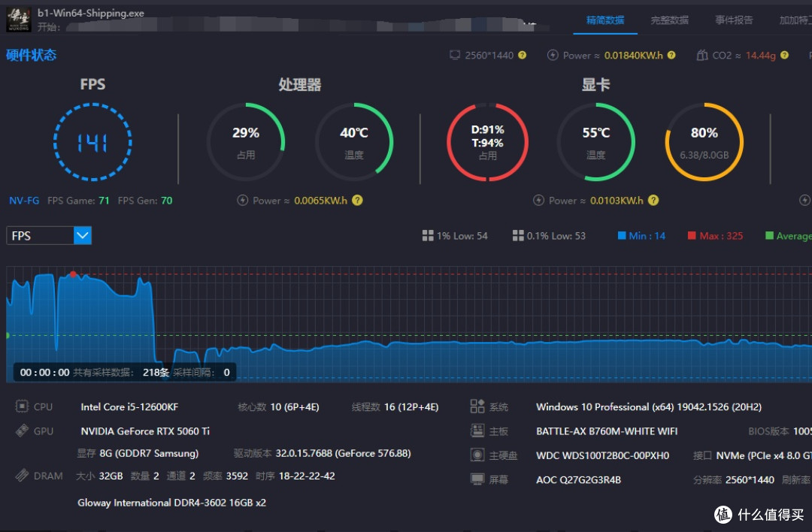Viewport: 812px width, 532px height.
Task: Click the Max : 325 statistic
Action: (721, 236)
